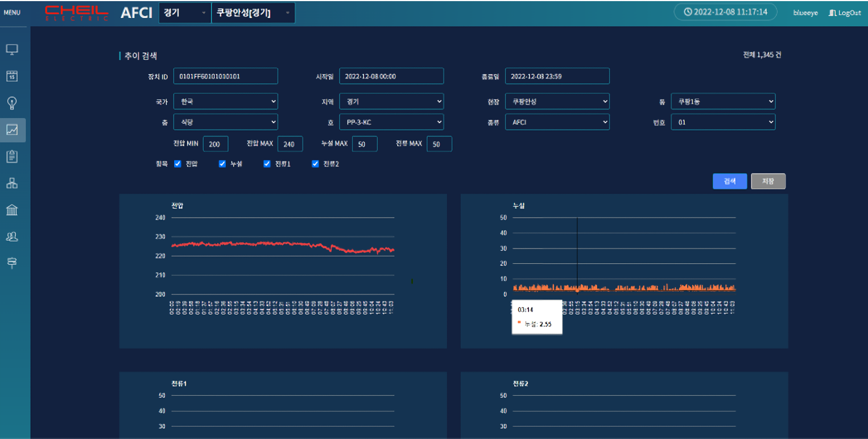Click the signpost icon in sidebar

12,262
